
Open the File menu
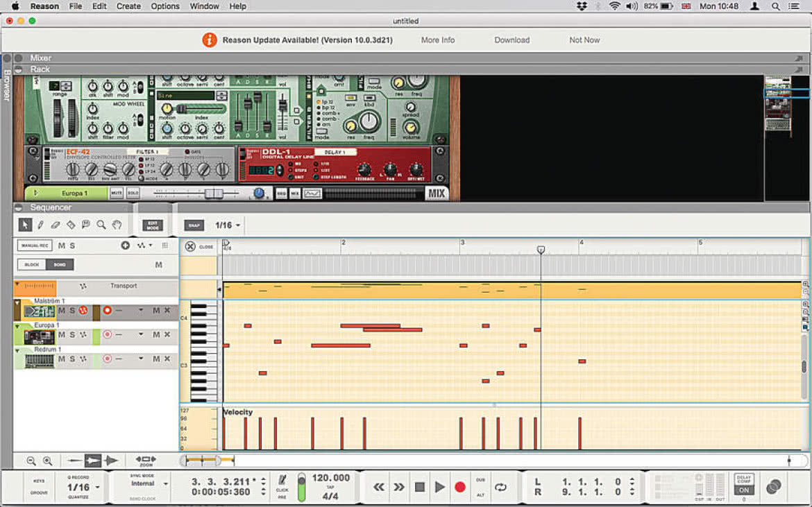tap(76, 6)
